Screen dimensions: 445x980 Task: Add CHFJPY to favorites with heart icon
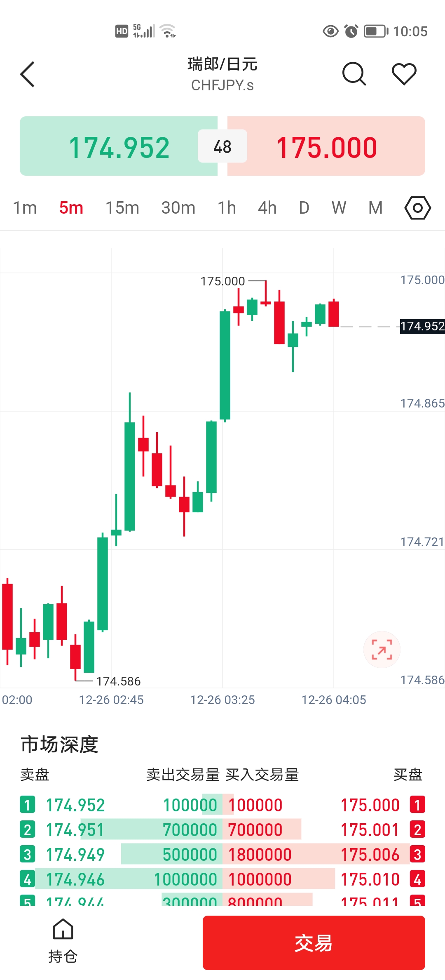(404, 74)
